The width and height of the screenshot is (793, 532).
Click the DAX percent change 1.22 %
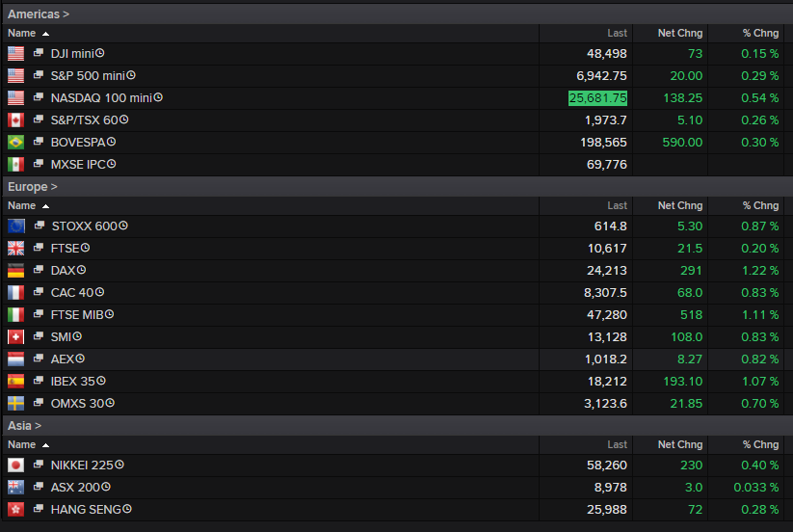point(759,271)
